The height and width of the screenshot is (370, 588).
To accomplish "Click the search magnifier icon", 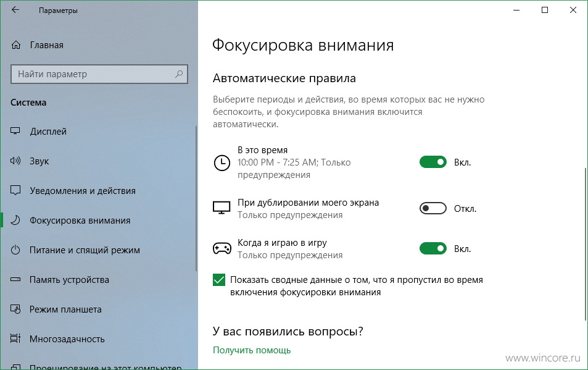I will [179, 74].
